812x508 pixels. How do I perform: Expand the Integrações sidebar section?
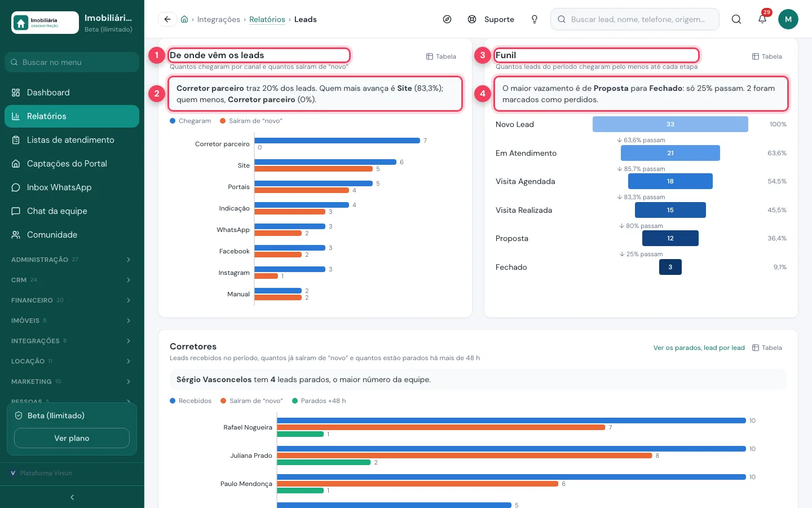tap(72, 341)
